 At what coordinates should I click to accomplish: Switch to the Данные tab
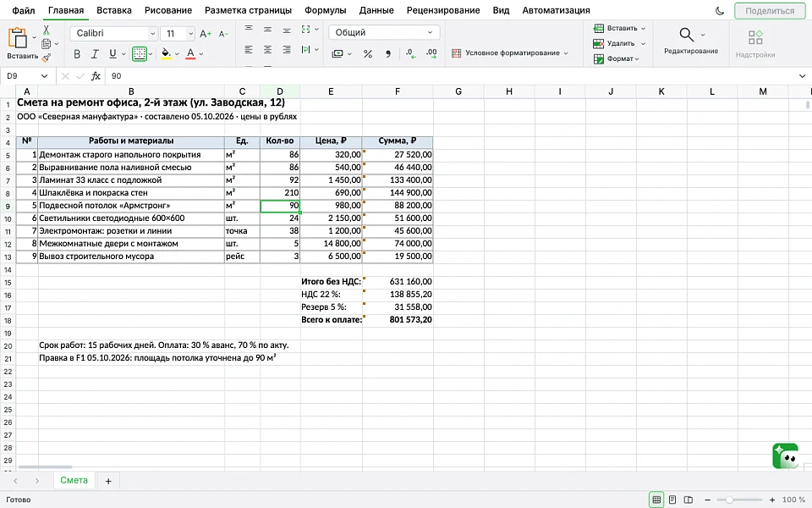(376, 10)
